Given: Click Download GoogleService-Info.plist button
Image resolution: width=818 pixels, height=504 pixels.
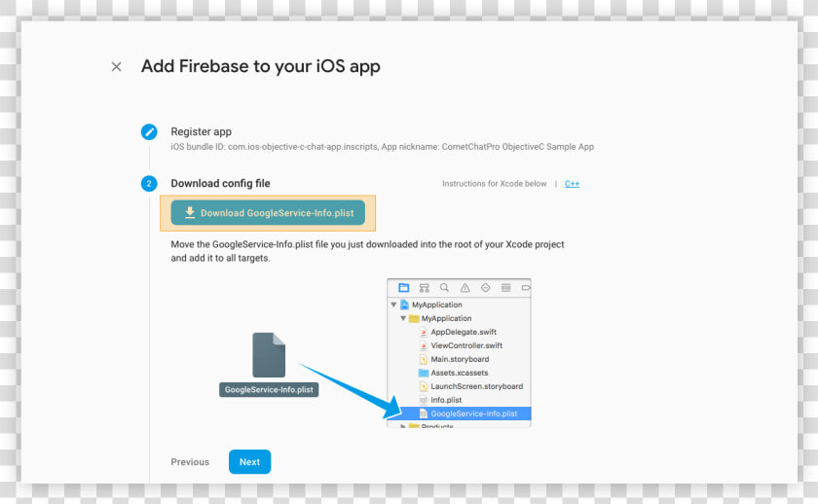Looking at the screenshot, I should pyautogui.click(x=268, y=213).
